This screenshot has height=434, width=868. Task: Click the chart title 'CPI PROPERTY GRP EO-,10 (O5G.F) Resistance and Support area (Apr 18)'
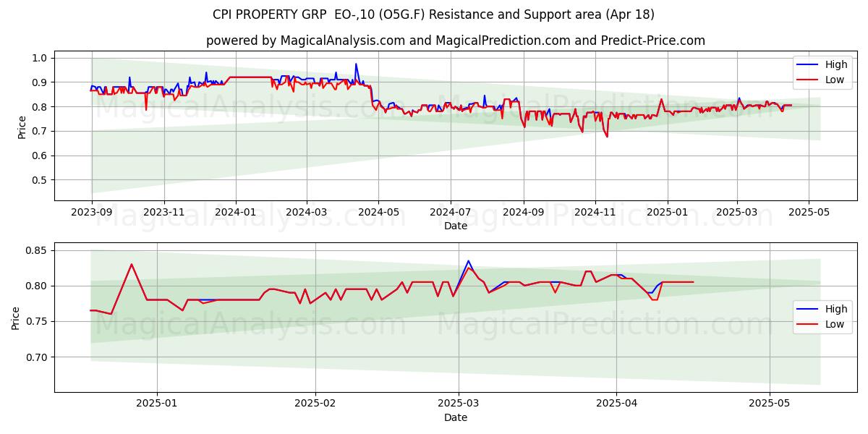click(434, 14)
